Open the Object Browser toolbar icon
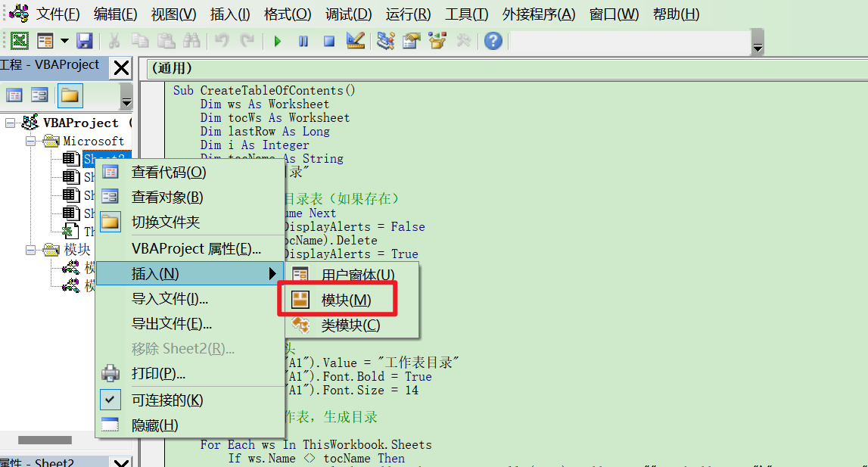Screen dimensions: 868x467 (x=437, y=41)
